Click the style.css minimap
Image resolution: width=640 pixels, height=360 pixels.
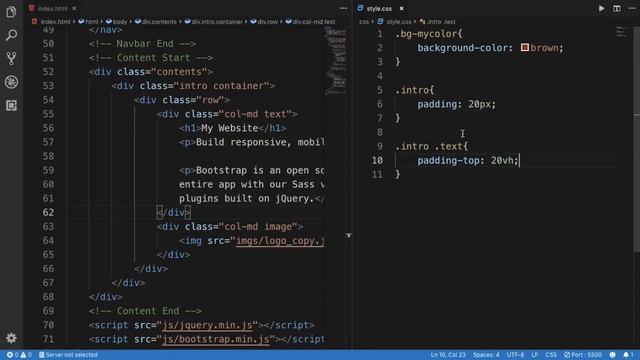pyautogui.click(x=622, y=32)
